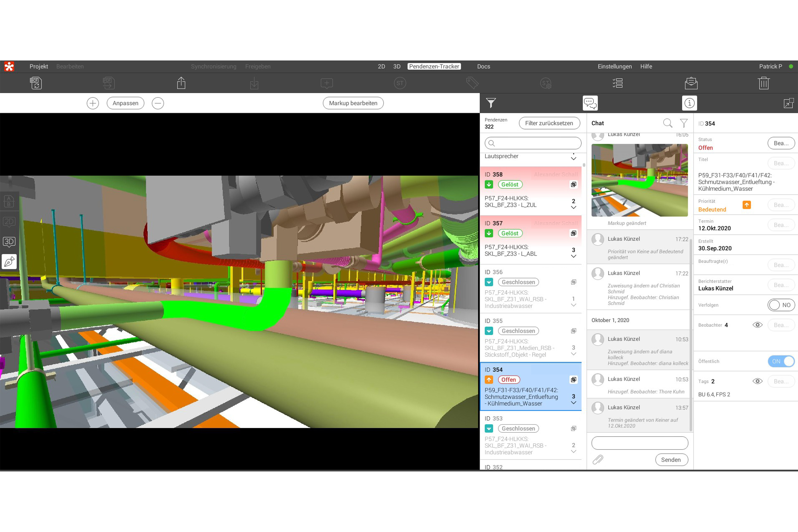This screenshot has width=798, height=532.
Task: Show Beobachter list via eye icon
Action: click(x=757, y=325)
